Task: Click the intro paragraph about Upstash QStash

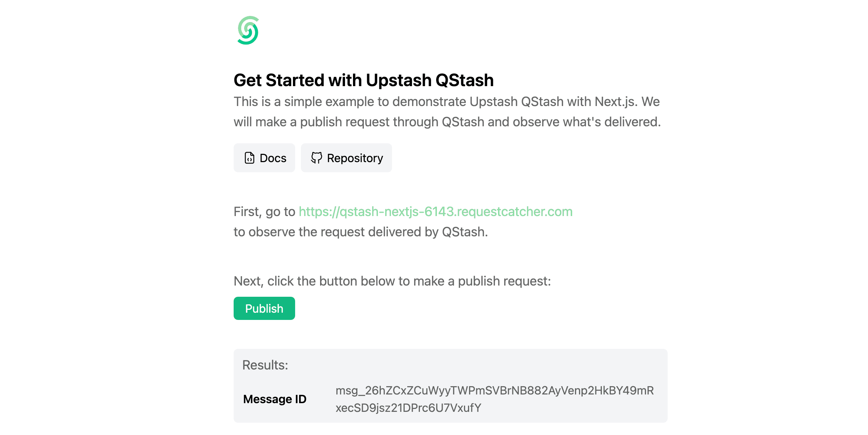Action: 447,111
